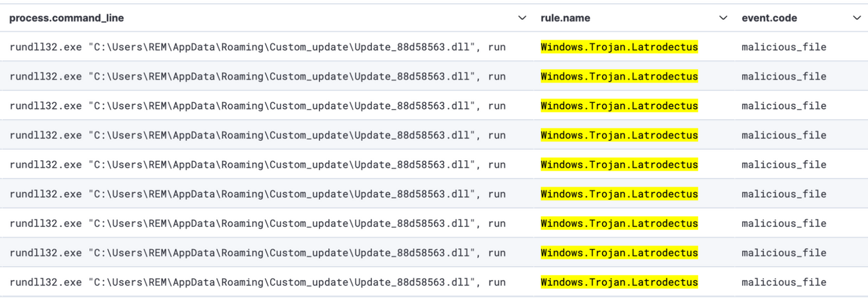Click the fourth row's Windows.Trojan.Latrodectus highlight
868x298 pixels.
pos(619,135)
